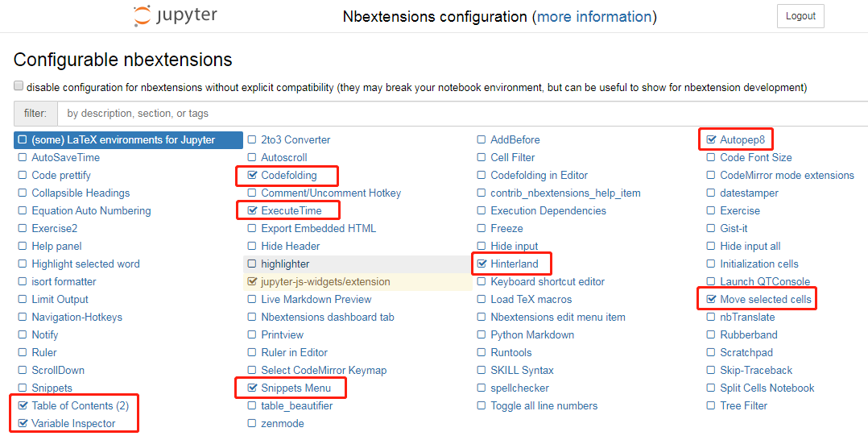Check the zenmode extension
This screenshot has width=868, height=436.
click(x=253, y=423)
